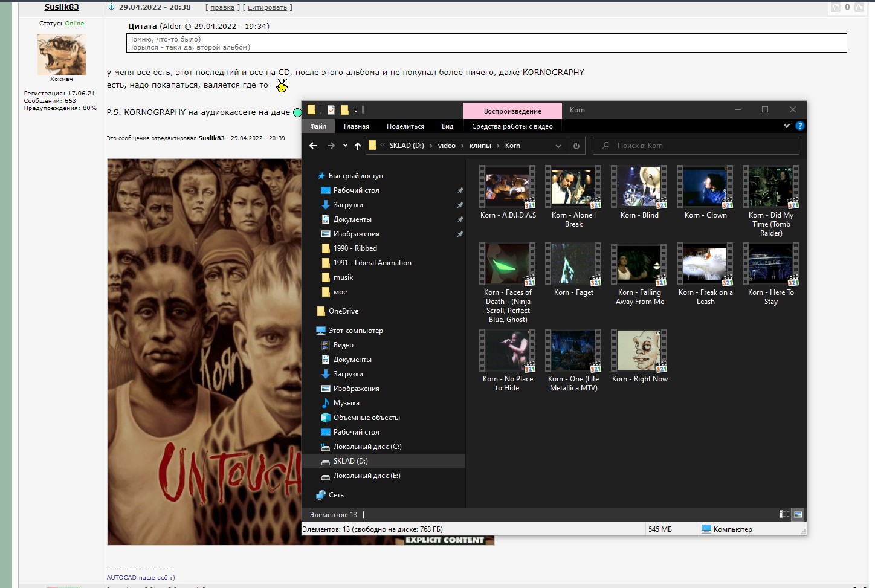Click the up-one-level arrow
The width and height of the screenshot is (875, 588).
358,146
